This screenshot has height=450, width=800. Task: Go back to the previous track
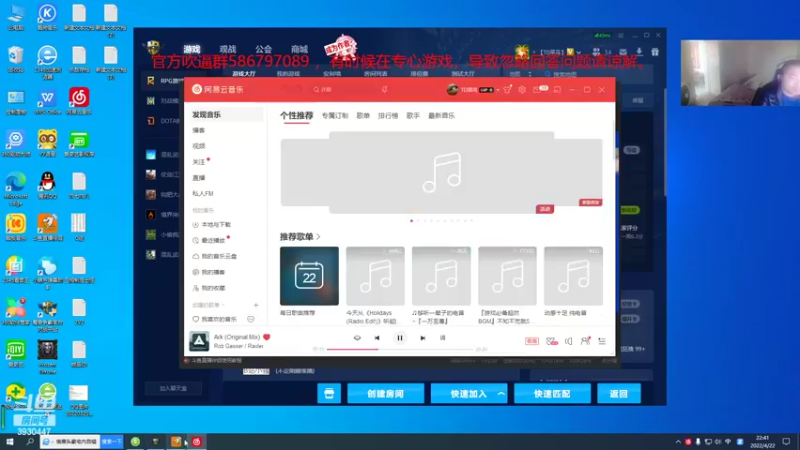[377, 338]
